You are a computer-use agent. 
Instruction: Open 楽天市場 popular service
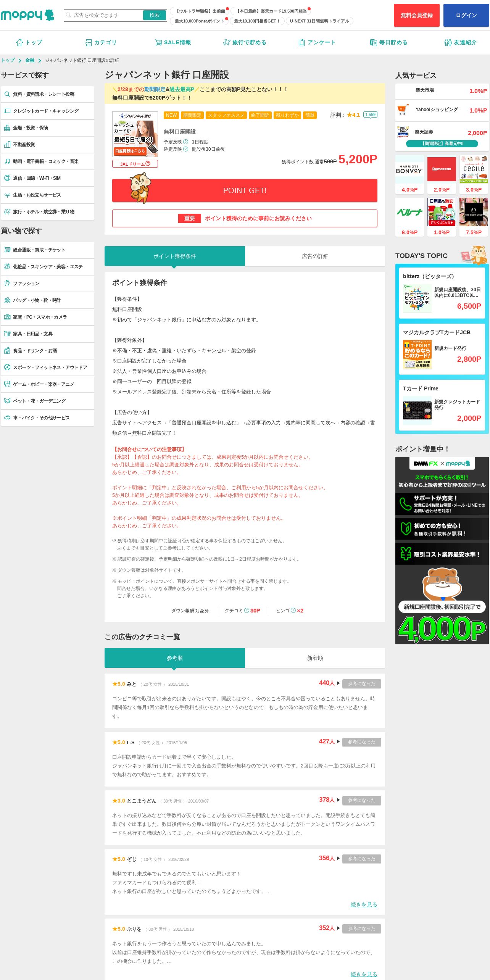point(442,91)
